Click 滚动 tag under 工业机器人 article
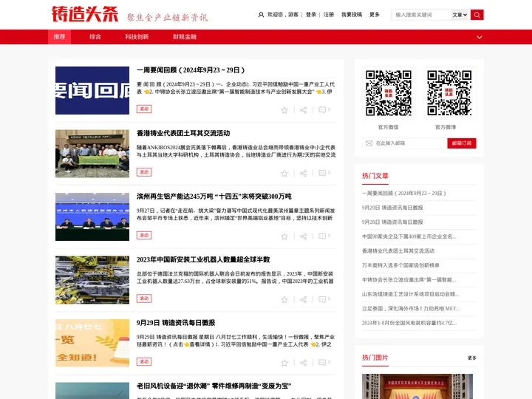The height and width of the screenshot is (399, 532). 144,299
